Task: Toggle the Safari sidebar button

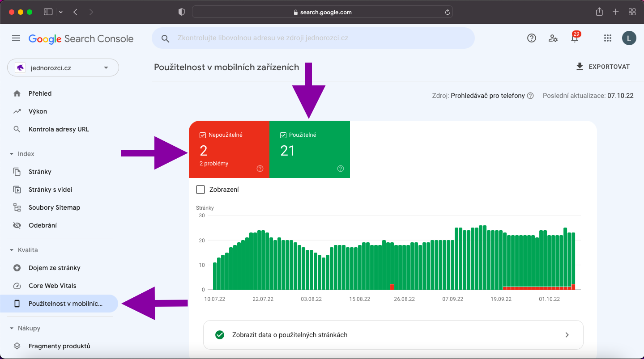Action: pyautogui.click(x=48, y=12)
